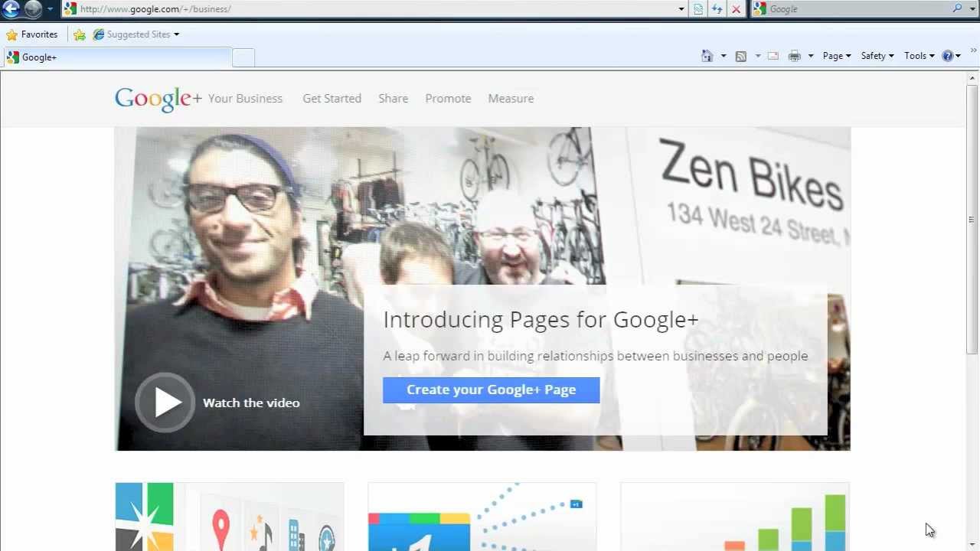The height and width of the screenshot is (551, 980).
Task: Expand the Home button dropdown arrow
Action: pos(724,56)
